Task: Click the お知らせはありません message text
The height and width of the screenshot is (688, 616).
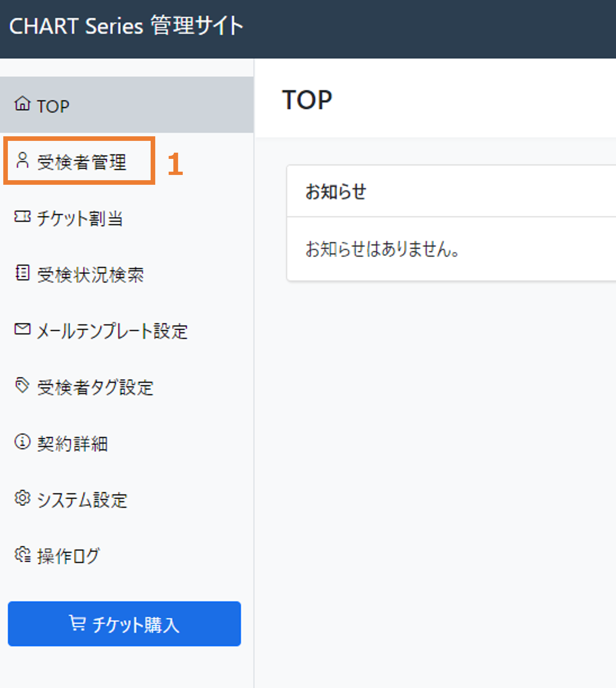Action: (x=382, y=249)
